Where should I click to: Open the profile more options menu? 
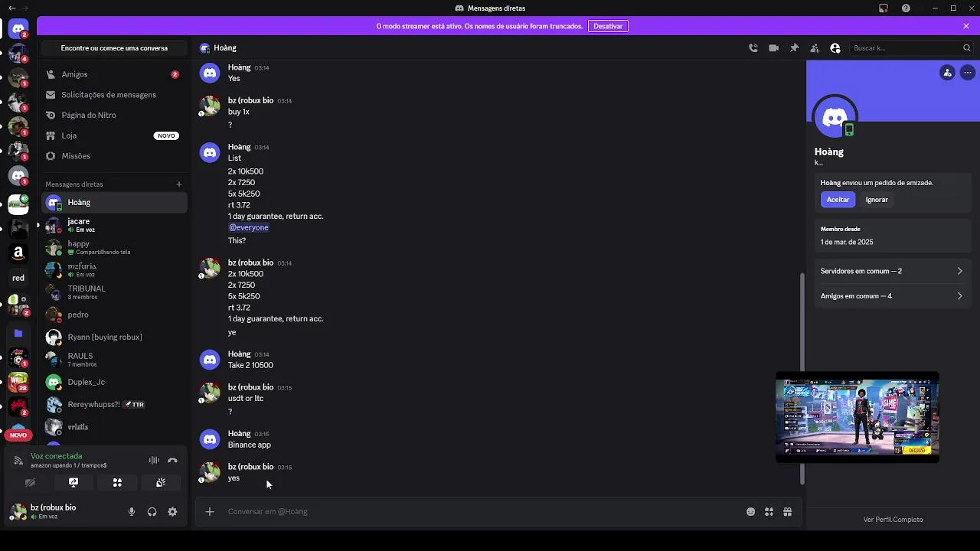coord(968,73)
